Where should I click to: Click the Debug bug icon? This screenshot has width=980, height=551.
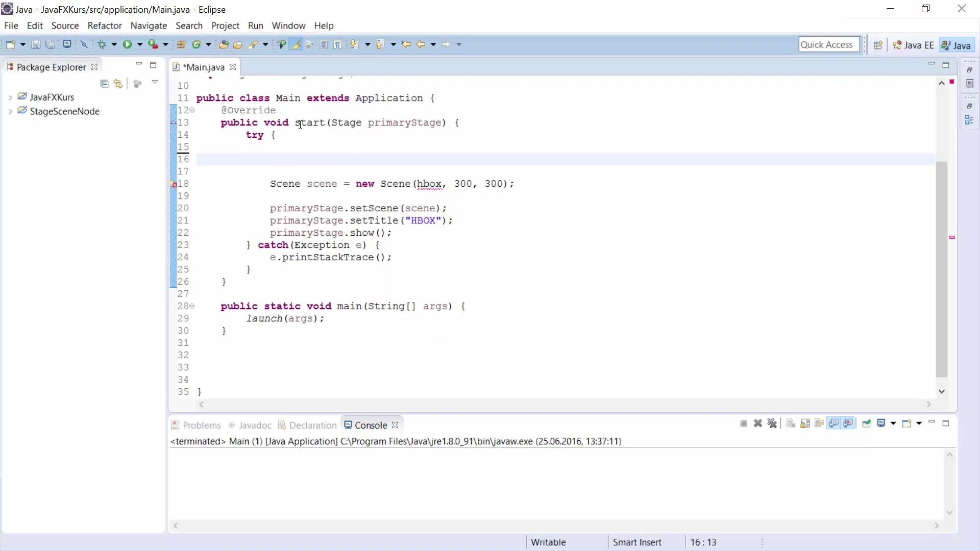coord(102,44)
